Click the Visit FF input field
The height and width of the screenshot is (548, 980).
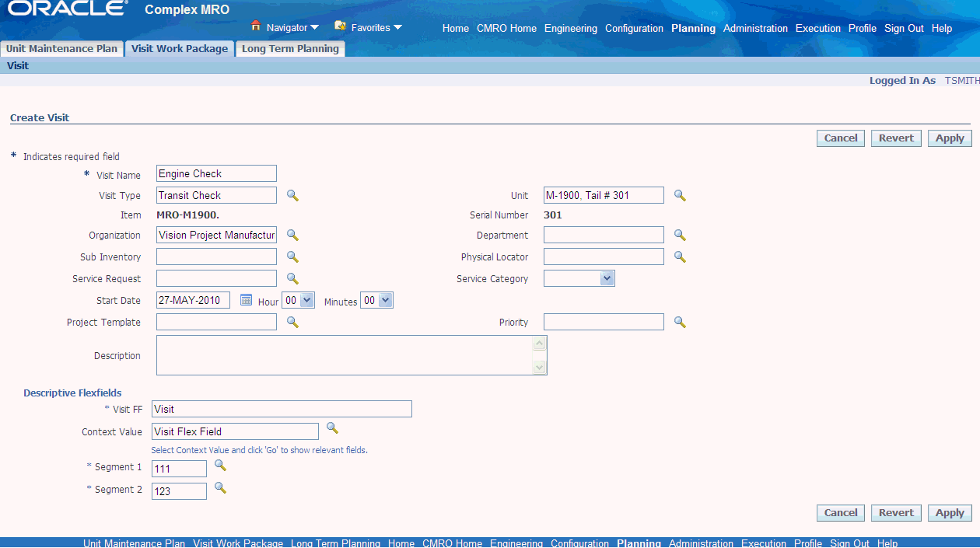[x=282, y=409]
